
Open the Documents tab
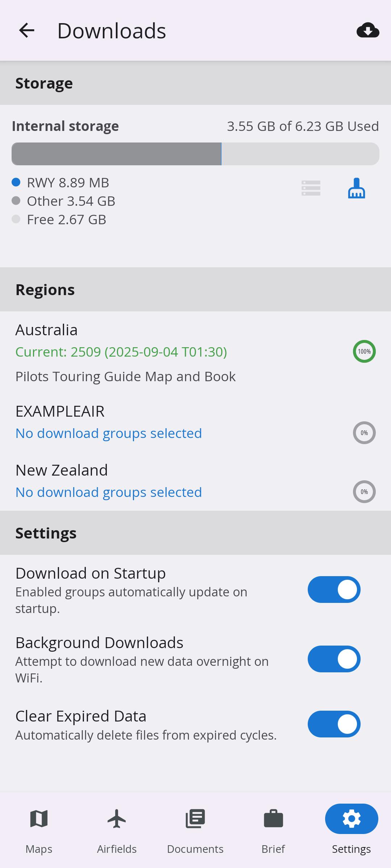tap(195, 829)
